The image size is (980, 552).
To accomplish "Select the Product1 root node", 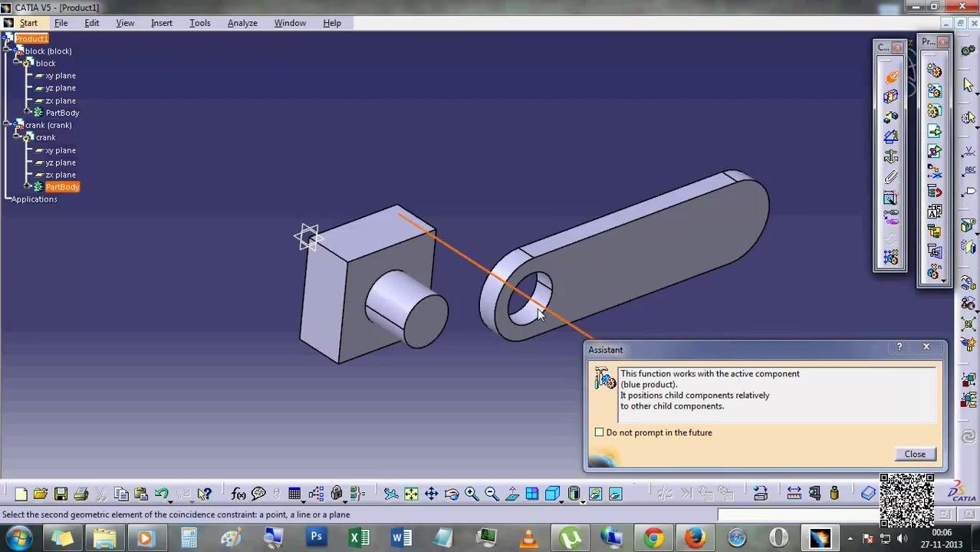I will [x=31, y=38].
